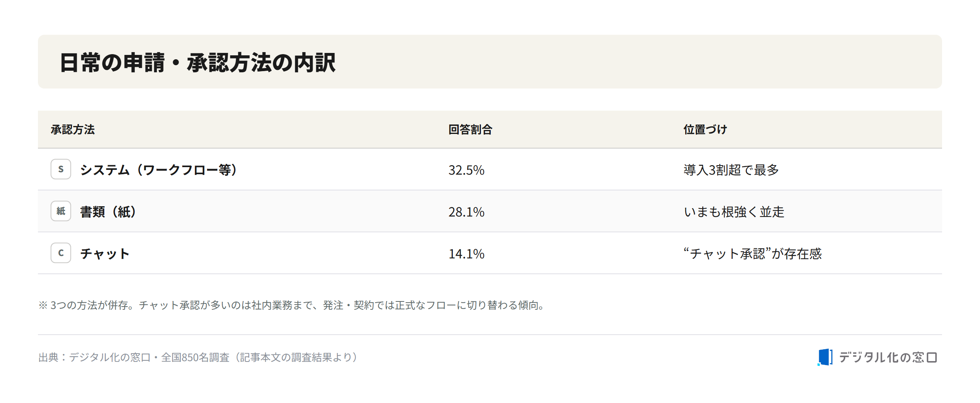Click the C icon badge for チャット row
980x403 pixels.
click(61, 253)
